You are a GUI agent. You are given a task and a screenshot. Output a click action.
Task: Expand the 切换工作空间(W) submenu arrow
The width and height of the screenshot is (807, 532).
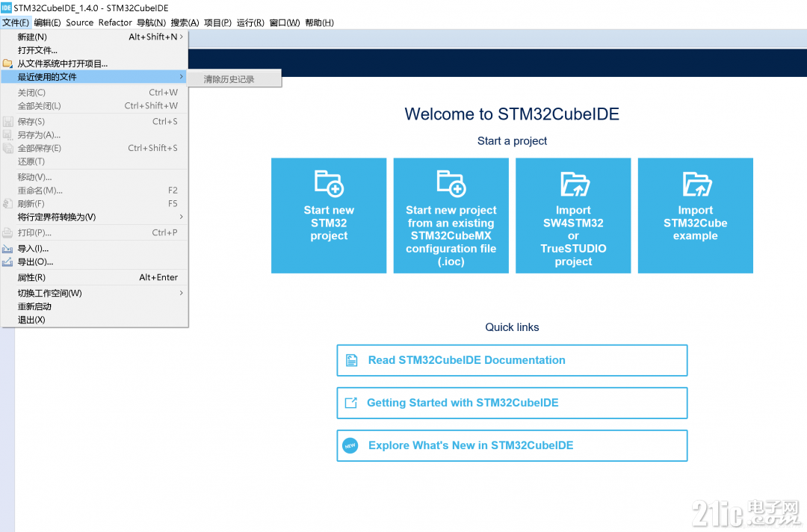pyautogui.click(x=181, y=293)
